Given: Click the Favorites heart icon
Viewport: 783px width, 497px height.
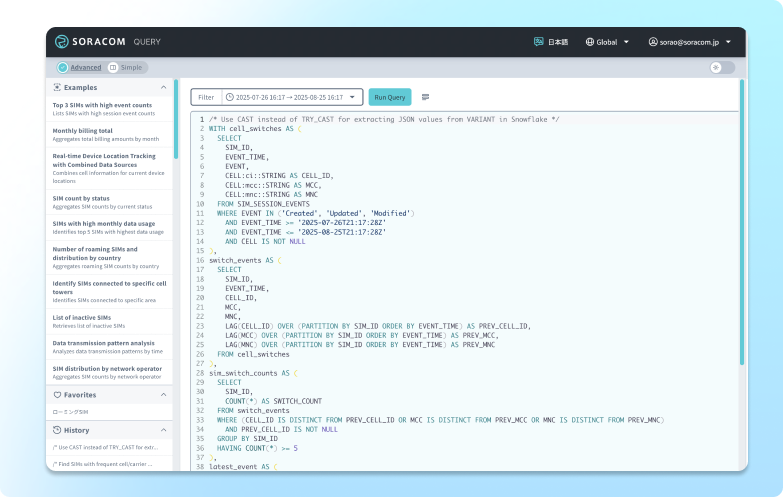Looking at the screenshot, I should (56, 395).
